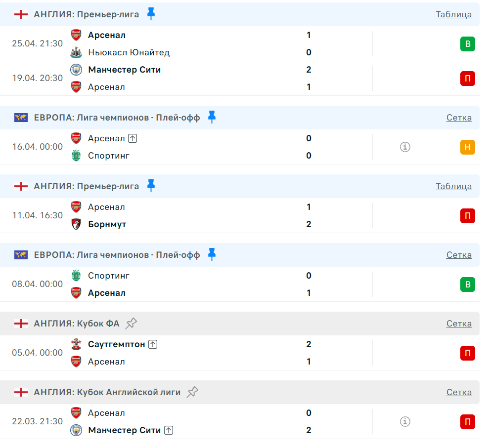This screenshot has height=448, width=488.
Task: Open Арсенал vs Ньюкасл Юнайтед match row
Action: pos(198,43)
